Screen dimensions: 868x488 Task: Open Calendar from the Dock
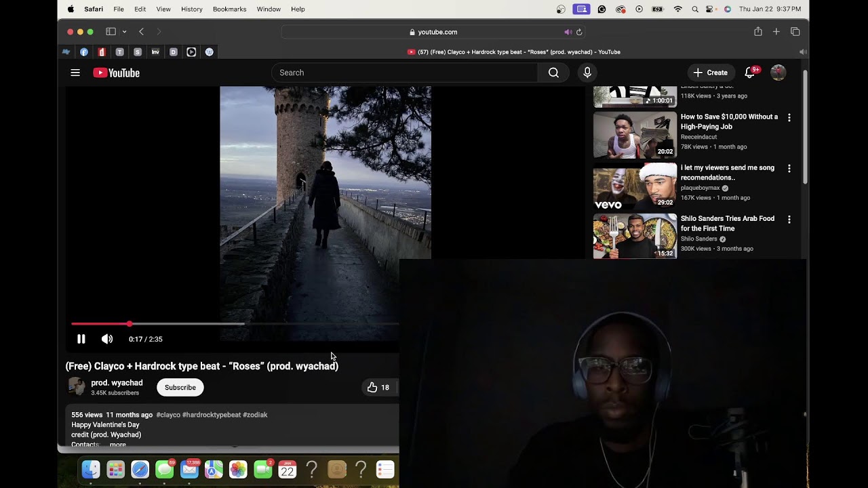point(288,469)
